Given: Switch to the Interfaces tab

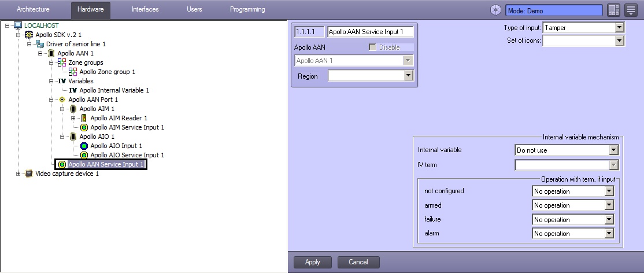Looking at the screenshot, I should pos(145,9).
